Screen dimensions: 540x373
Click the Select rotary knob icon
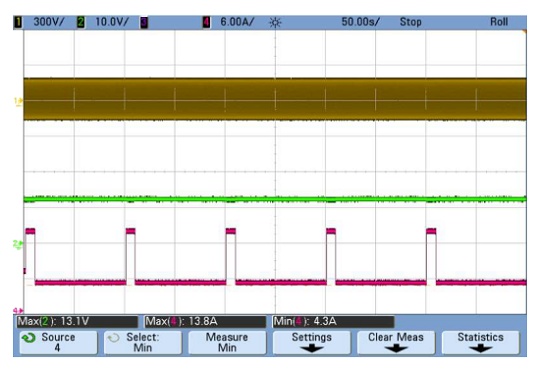click(113, 338)
